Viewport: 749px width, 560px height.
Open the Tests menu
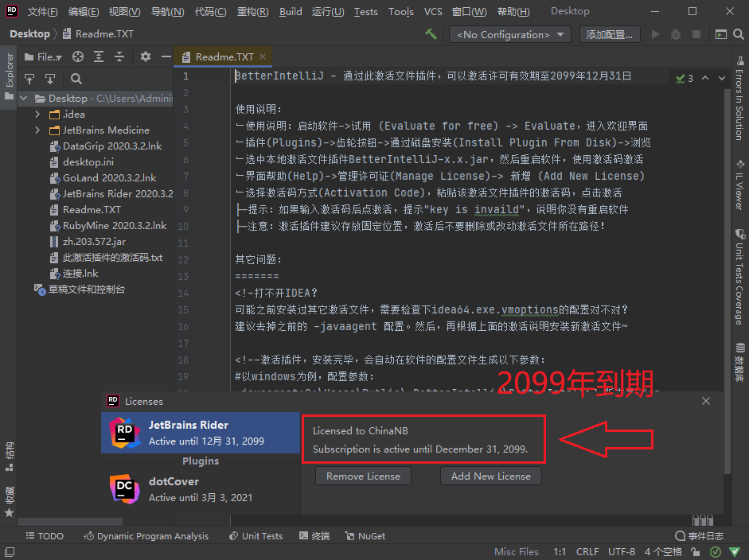pos(365,11)
